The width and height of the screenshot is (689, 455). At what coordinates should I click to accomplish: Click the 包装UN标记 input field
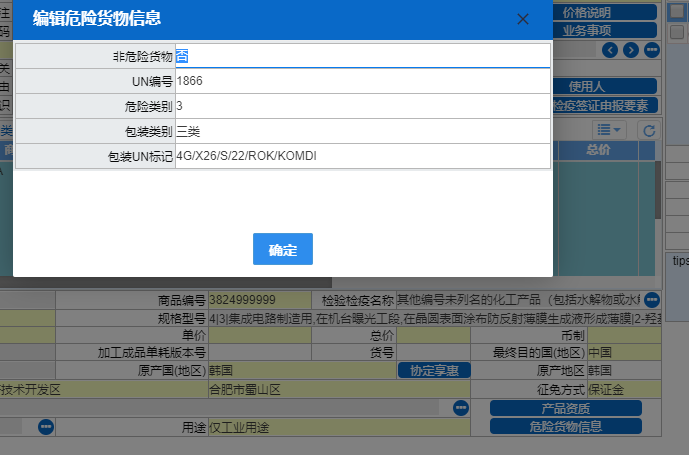coord(362,156)
